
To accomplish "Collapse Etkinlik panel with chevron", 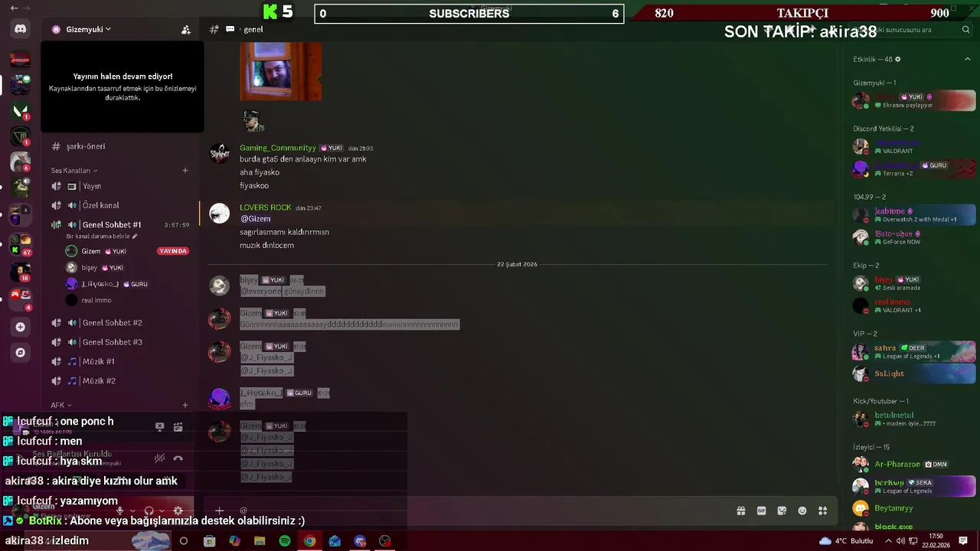I will coord(968,59).
